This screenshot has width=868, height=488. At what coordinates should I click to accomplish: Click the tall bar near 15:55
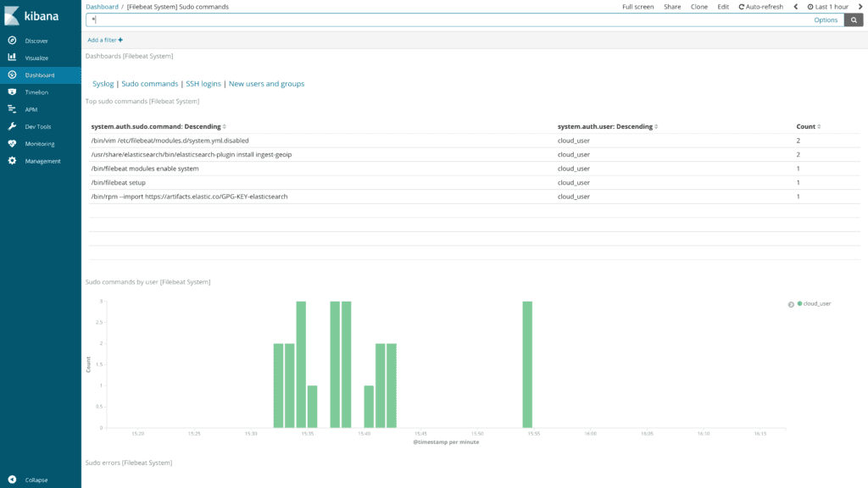point(527,364)
